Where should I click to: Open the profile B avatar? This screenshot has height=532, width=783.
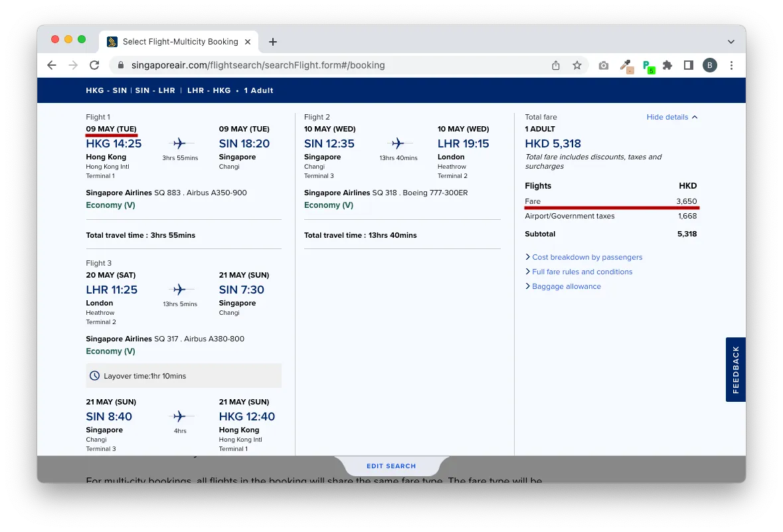pyautogui.click(x=709, y=65)
